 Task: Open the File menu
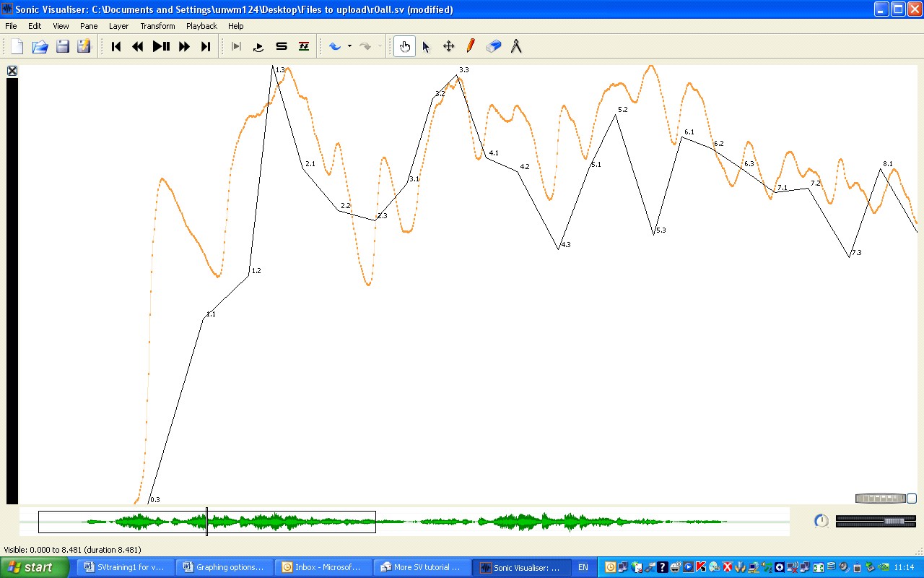point(11,26)
